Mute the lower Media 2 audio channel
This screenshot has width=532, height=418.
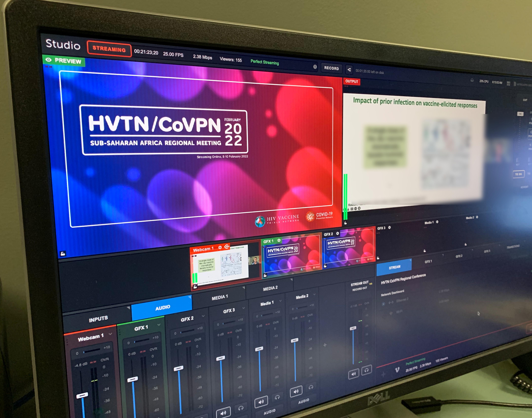pos(296,391)
